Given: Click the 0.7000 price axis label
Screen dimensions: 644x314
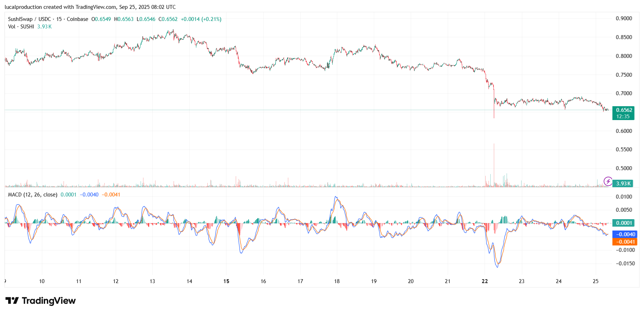Looking at the screenshot, I should point(624,93).
